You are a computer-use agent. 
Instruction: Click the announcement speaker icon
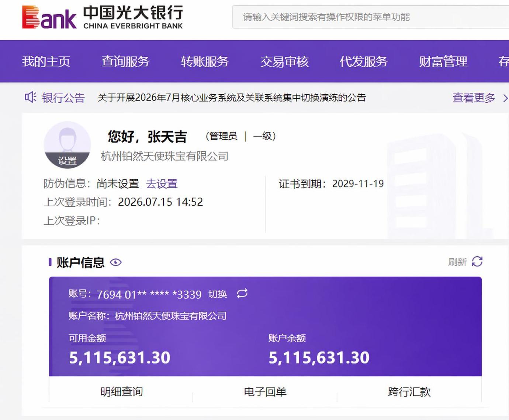click(x=30, y=97)
